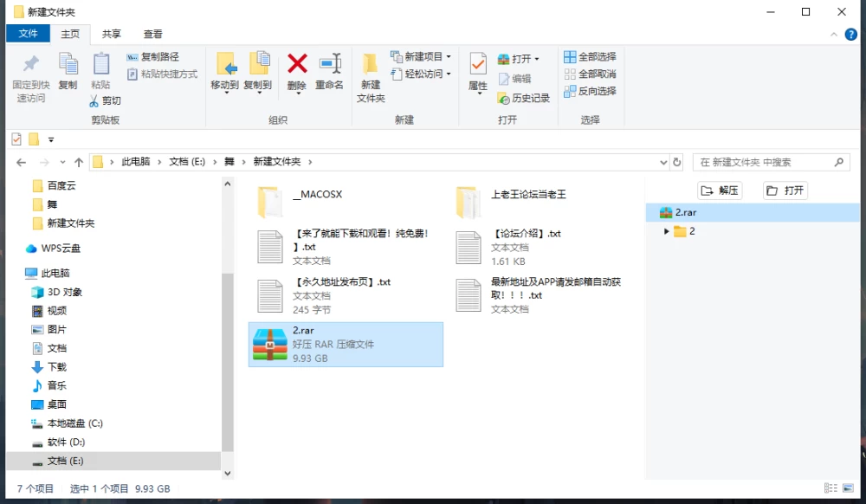Click the red Delete (删除) icon
Screen dimensions: 866x504
pos(297,64)
